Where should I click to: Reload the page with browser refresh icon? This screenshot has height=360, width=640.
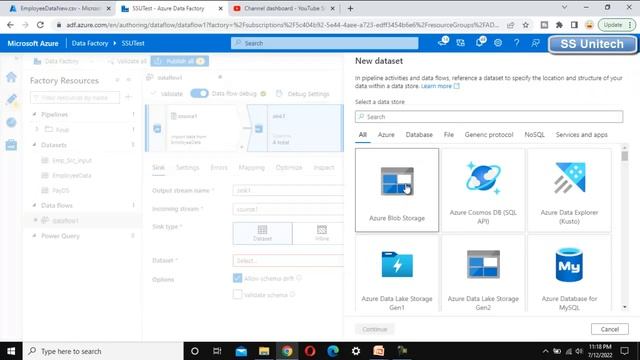(x=40, y=25)
